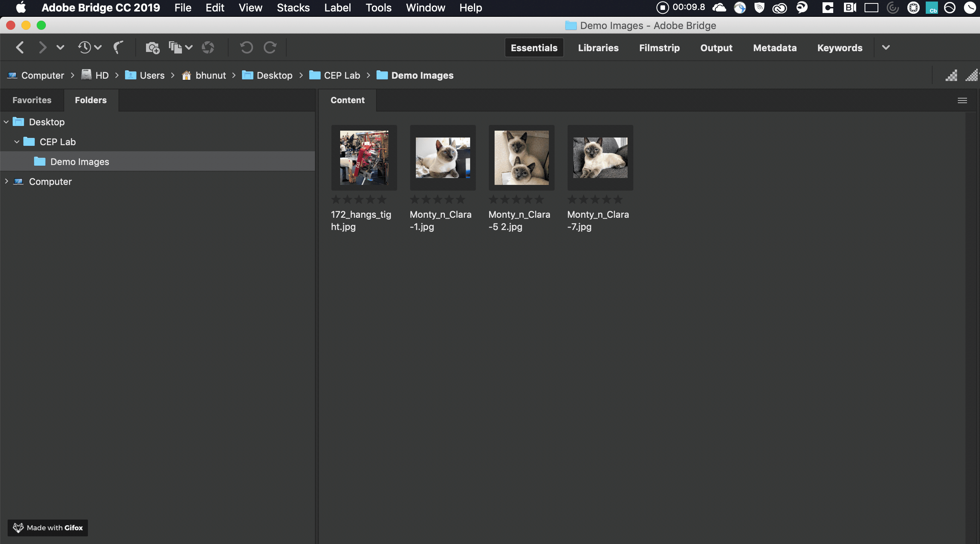This screenshot has width=980, height=544.
Task: Click the browse quality thumbnail icon
Action: click(951, 75)
